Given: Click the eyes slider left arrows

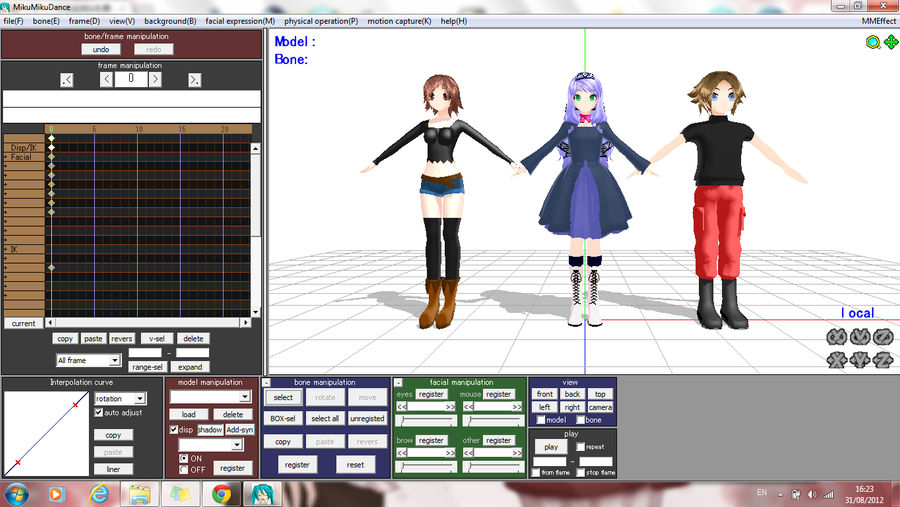Looking at the screenshot, I should pyautogui.click(x=402, y=407).
